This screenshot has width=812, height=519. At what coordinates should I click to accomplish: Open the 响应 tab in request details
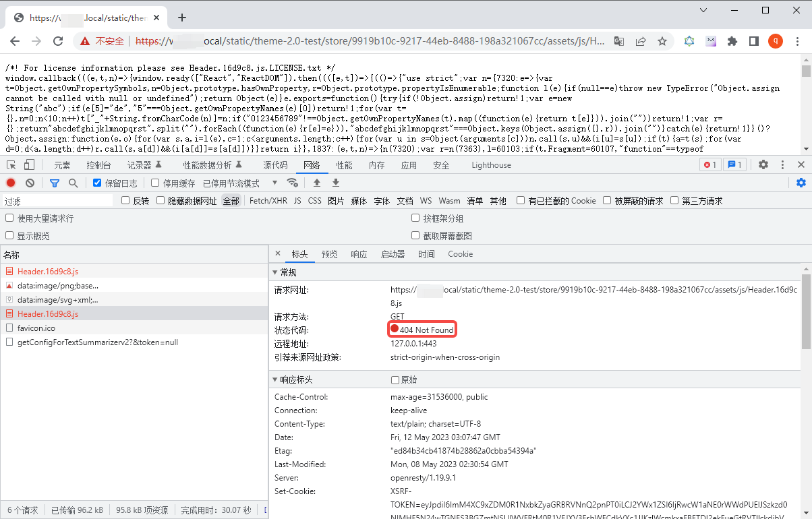pyautogui.click(x=359, y=254)
